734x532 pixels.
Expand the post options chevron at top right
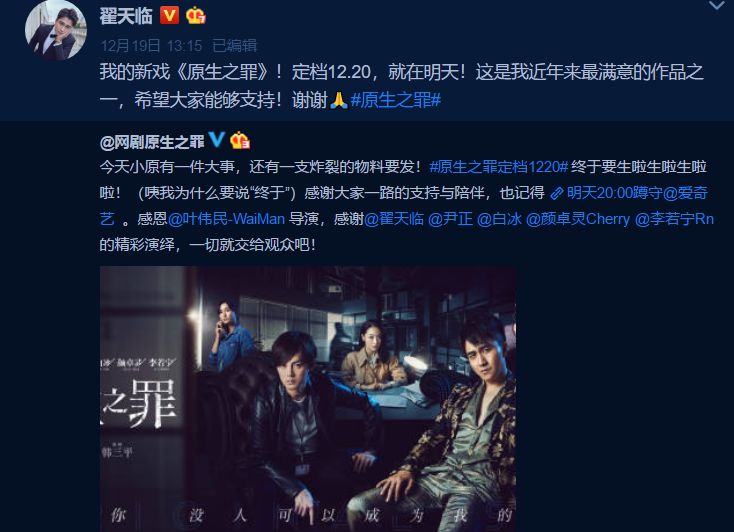[717, 6]
